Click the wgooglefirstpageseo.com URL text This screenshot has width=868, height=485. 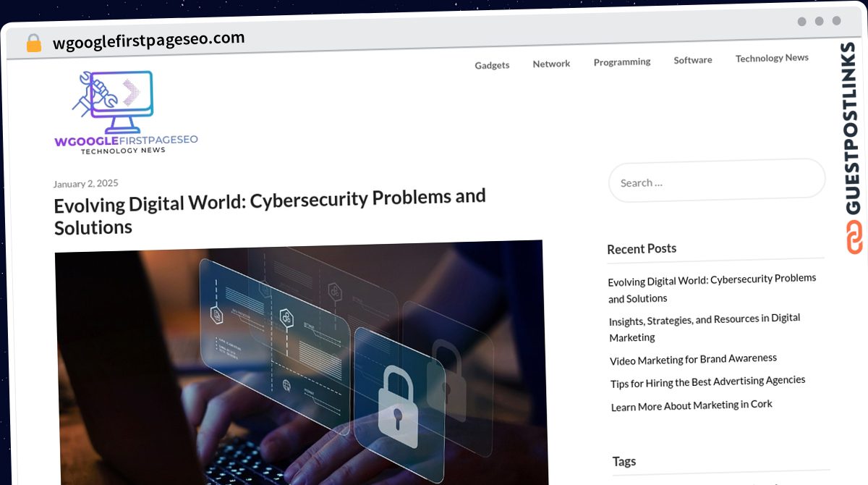(149, 40)
